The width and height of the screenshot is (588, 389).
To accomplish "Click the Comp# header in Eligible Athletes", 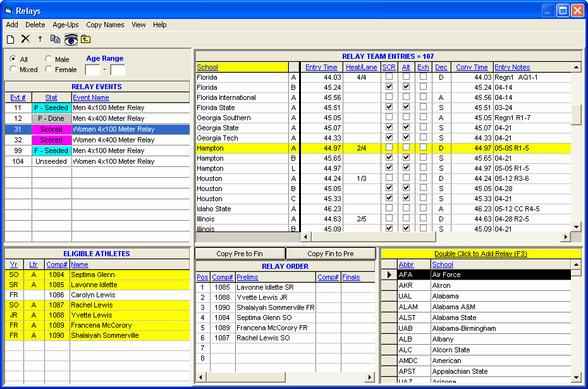I will click(x=57, y=264).
